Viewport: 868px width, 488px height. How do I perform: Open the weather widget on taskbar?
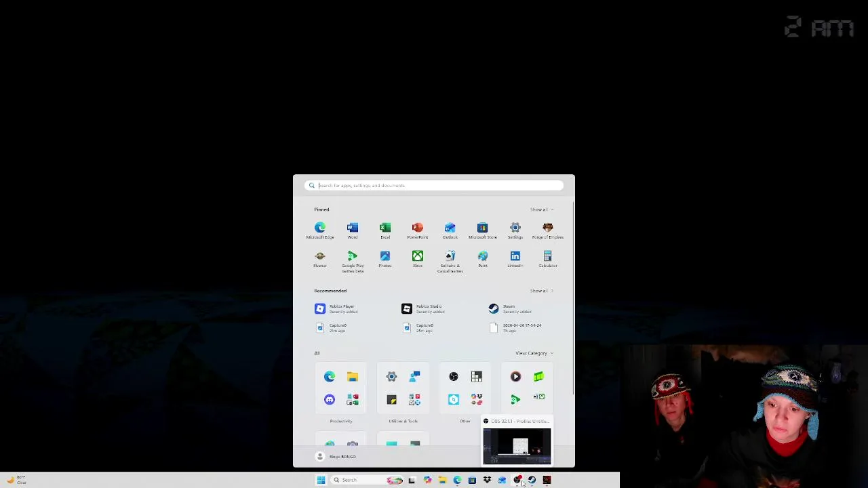pos(17,480)
